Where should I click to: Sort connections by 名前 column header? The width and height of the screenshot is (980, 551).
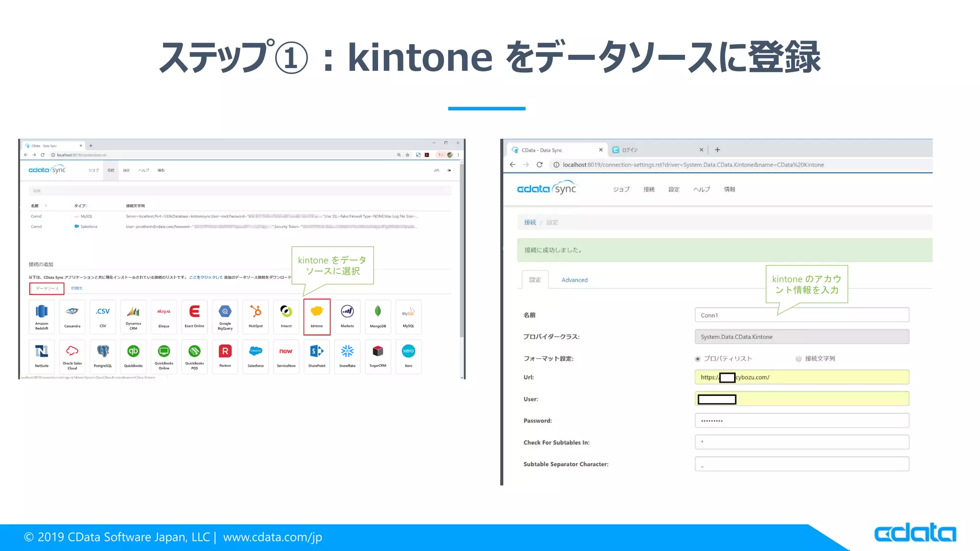34,206
